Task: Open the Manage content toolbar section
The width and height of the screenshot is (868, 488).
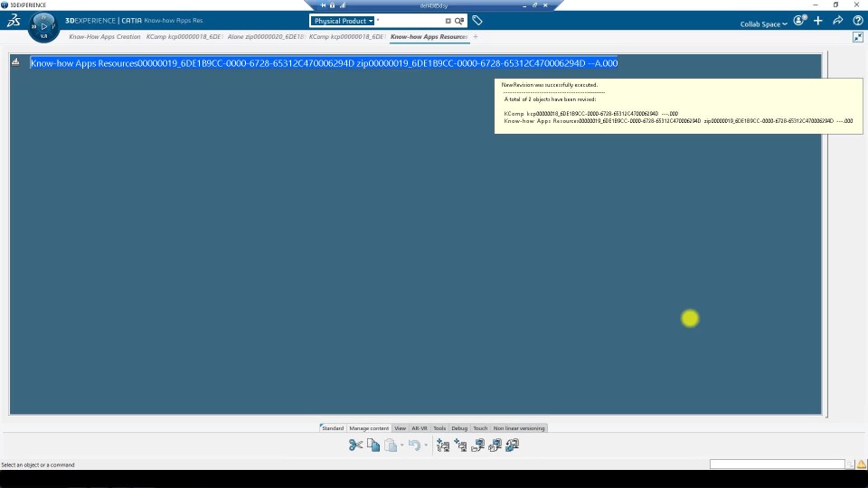Action: 369,428
